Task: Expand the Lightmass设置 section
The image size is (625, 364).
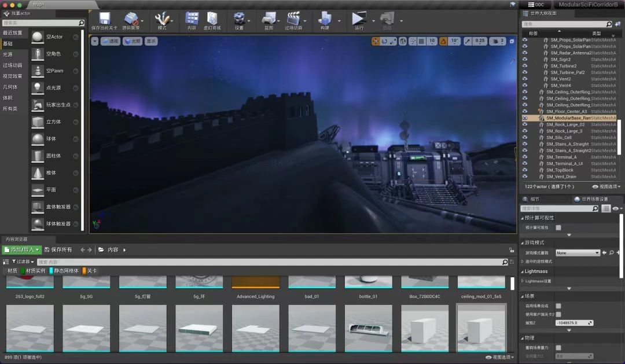Action: 523,281
